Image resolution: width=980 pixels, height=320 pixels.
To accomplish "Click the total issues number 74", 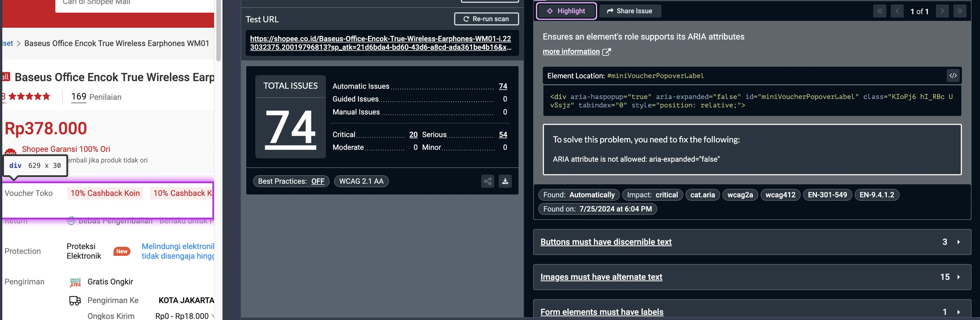I will [x=290, y=128].
